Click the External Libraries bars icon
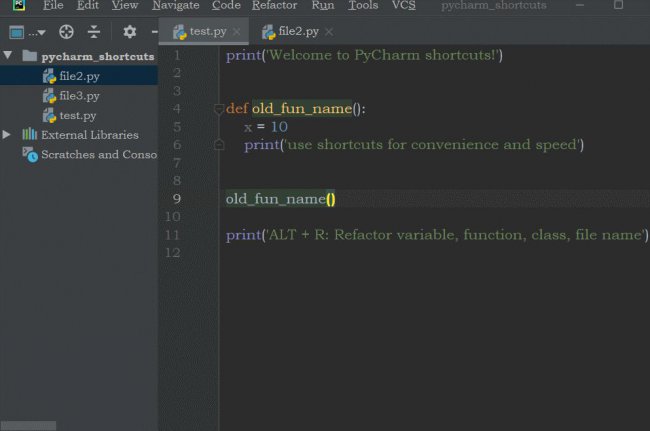This screenshot has width=650, height=431. [29, 134]
